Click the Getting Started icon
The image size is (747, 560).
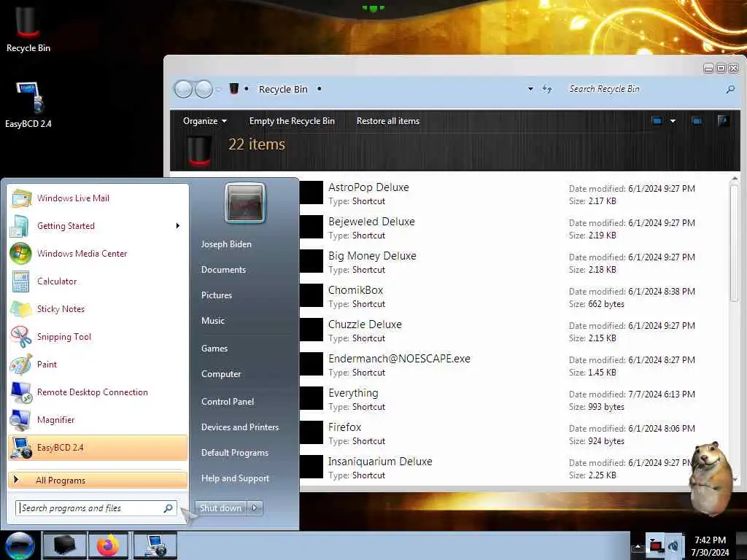(20, 226)
